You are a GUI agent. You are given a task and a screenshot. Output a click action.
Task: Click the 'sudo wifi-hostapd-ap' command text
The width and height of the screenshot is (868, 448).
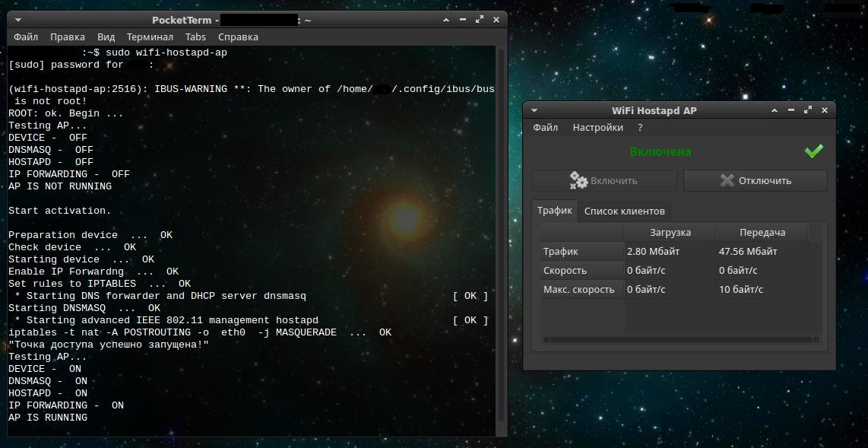(x=166, y=52)
